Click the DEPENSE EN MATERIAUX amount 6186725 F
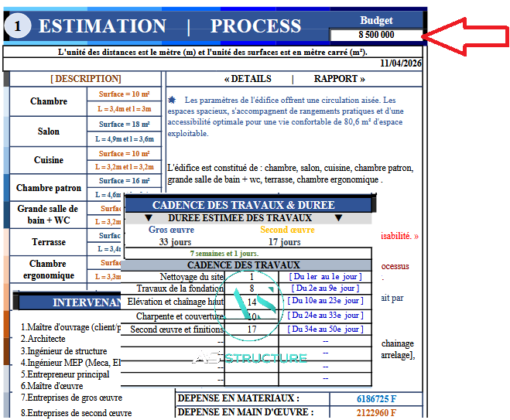The width and height of the screenshot is (510, 420). pos(376,398)
